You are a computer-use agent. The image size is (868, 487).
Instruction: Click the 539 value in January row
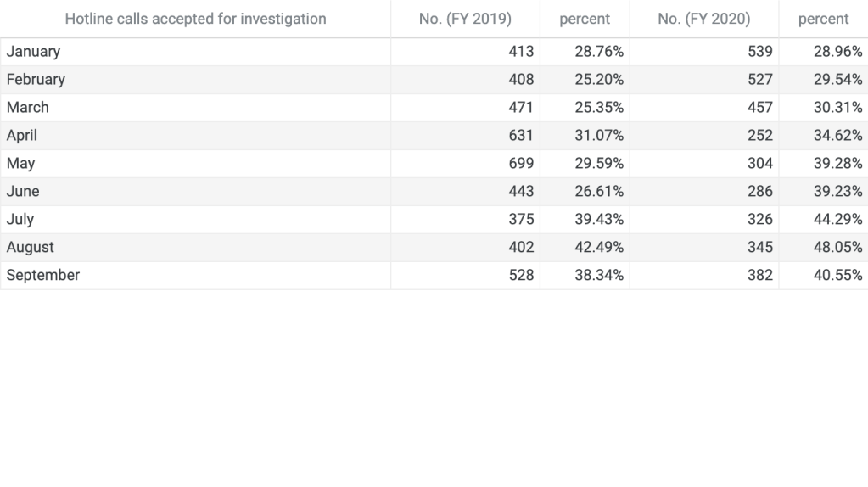(x=759, y=52)
